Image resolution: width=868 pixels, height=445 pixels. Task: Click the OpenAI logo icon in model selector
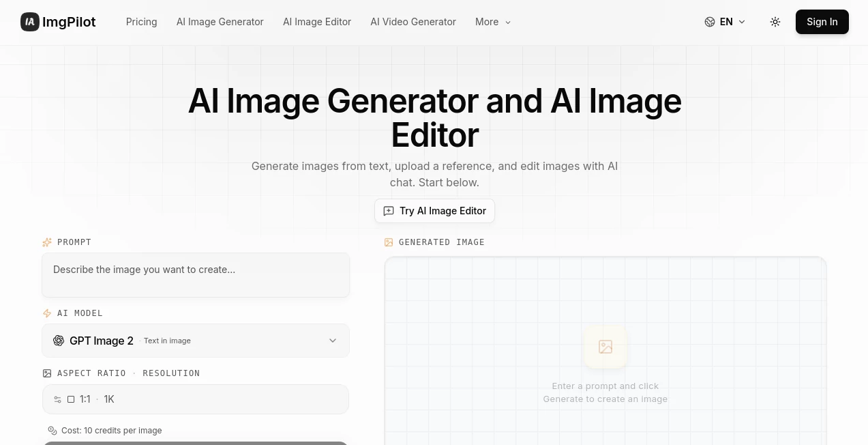(x=59, y=341)
